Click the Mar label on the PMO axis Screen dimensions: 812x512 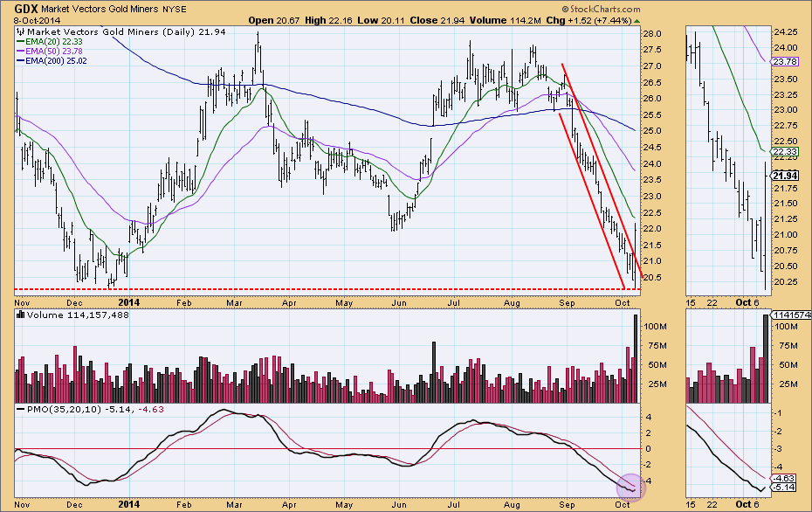pos(235,504)
